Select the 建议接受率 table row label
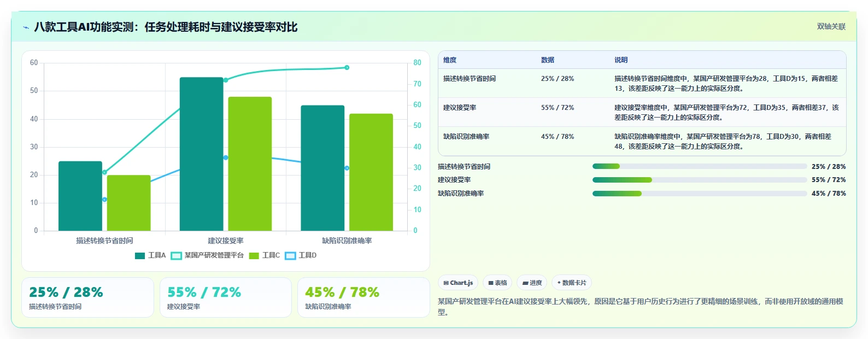 point(460,108)
